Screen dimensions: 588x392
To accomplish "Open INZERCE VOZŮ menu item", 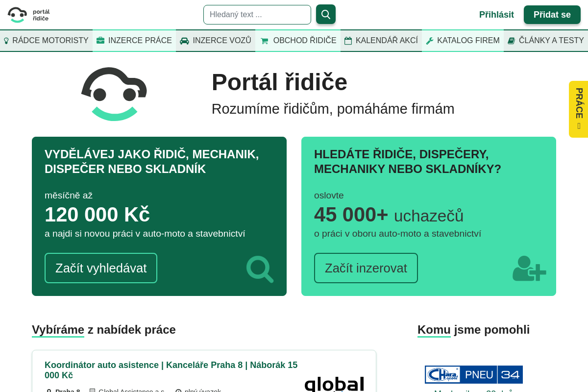I will [216, 41].
